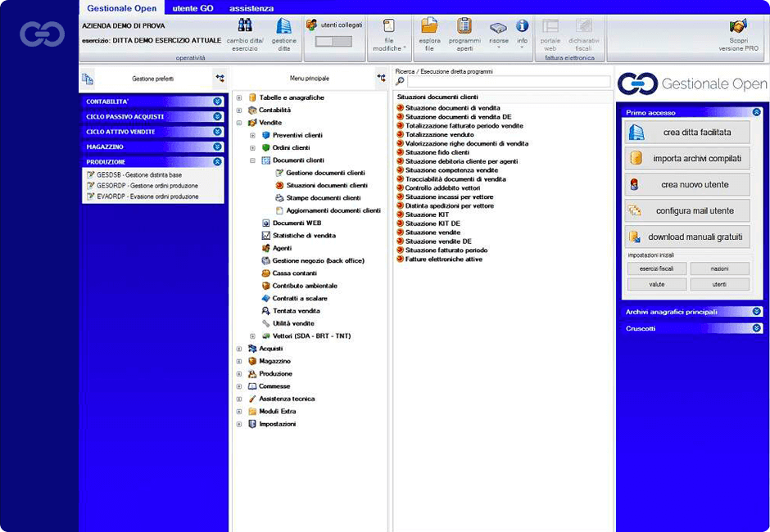Open the info toolbar icon
Image resolution: width=770 pixels, height=532 pixels.
click(522, 35)
